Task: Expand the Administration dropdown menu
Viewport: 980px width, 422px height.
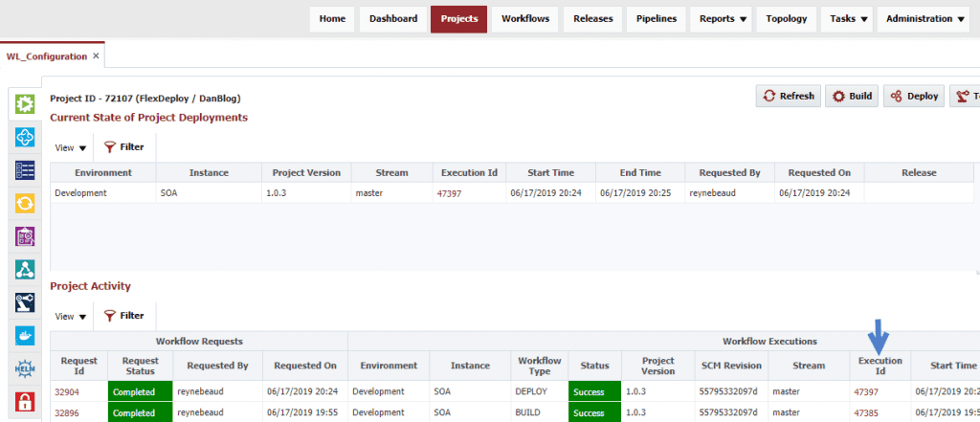Action: coord(926,19)
